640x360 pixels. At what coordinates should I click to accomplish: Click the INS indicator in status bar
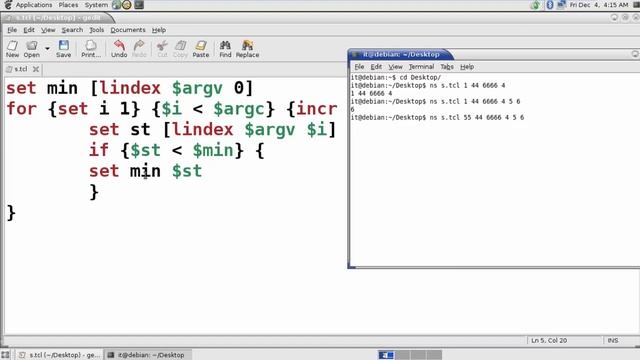pos(613,340)
